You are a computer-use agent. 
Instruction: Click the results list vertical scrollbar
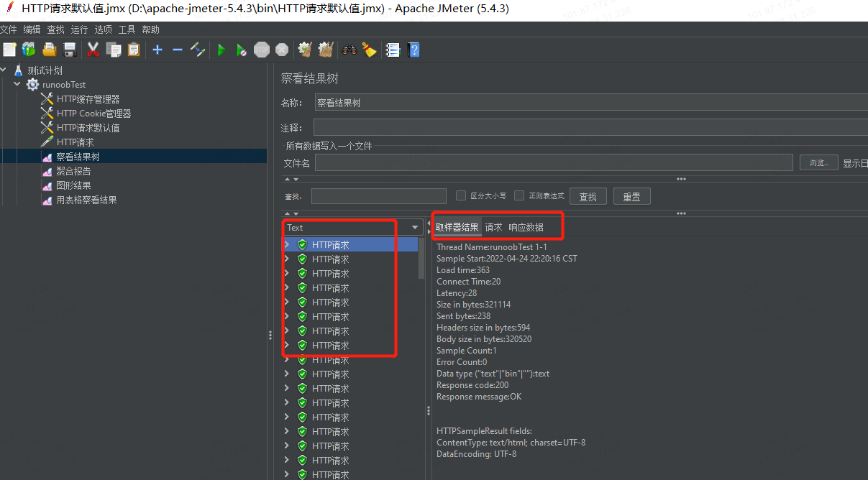[421, 259]
